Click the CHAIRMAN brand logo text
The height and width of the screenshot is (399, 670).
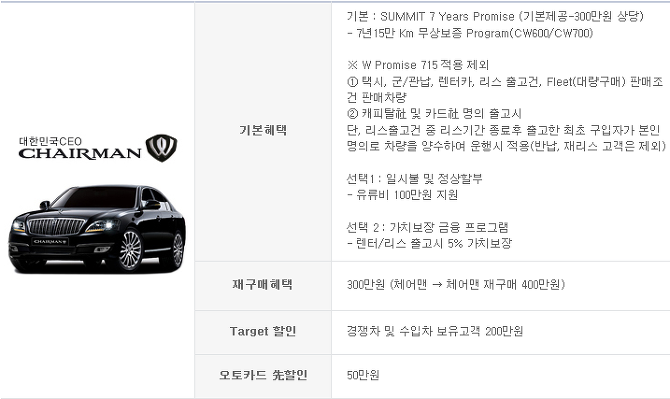click(x=79, y=154)
